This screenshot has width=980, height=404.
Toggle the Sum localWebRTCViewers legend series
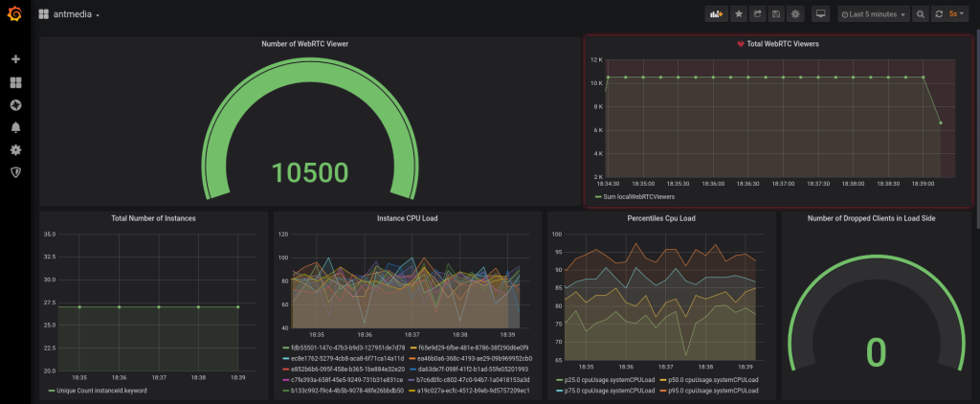pos(635,196)
